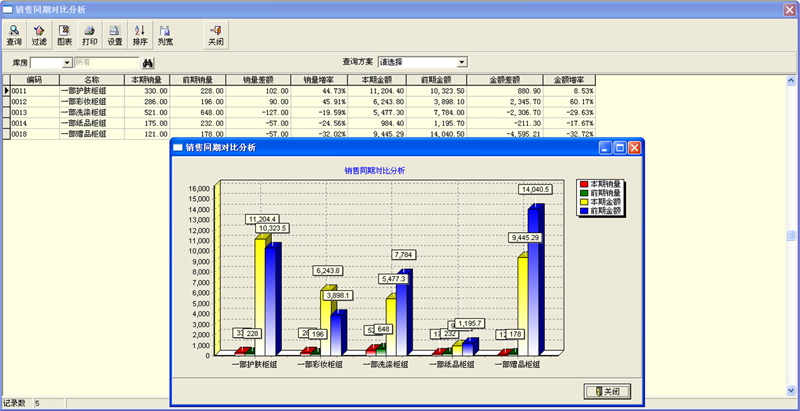This screenshot has height=411, width=800.
Task: Click the 金额差额 column header
Action: point(505,80)
